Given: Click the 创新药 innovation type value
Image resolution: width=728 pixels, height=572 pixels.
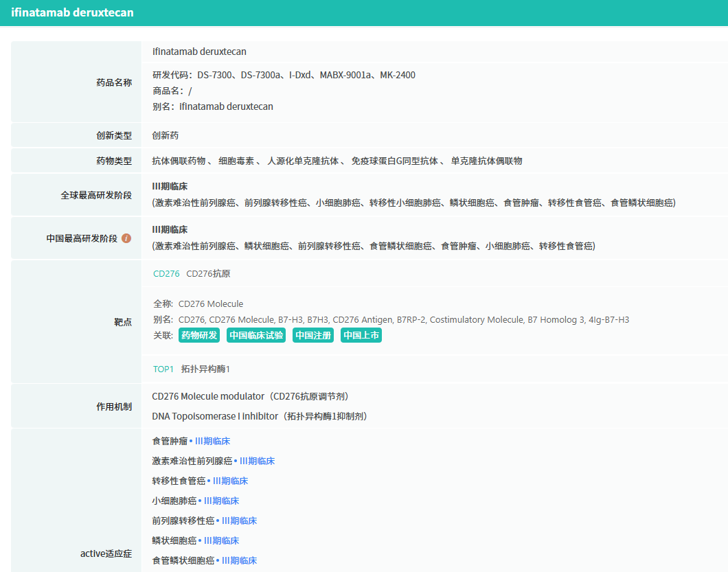Looking at the screenshot, I should pyautogui.click(x=166, y=135).
